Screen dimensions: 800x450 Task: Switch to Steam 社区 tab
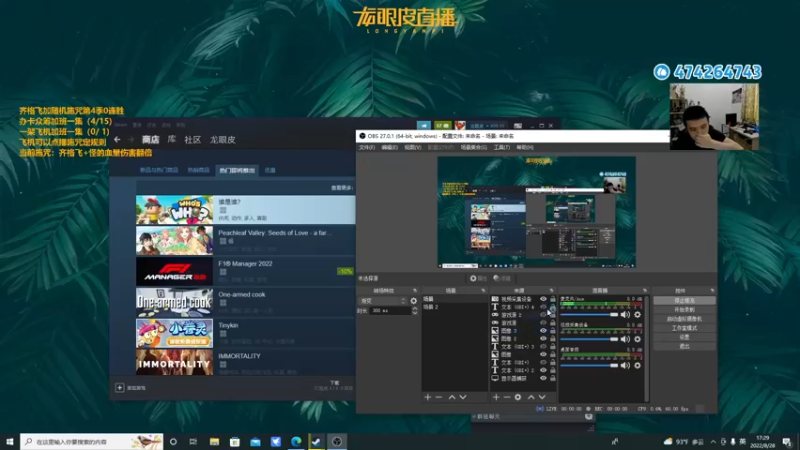[x=192, y=140]
